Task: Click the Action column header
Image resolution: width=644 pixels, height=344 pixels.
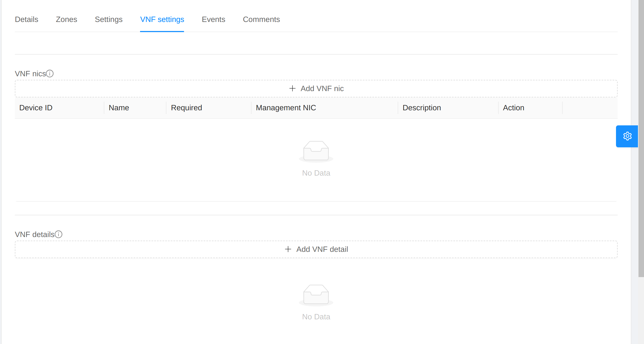Action: (x=514, y=108)
